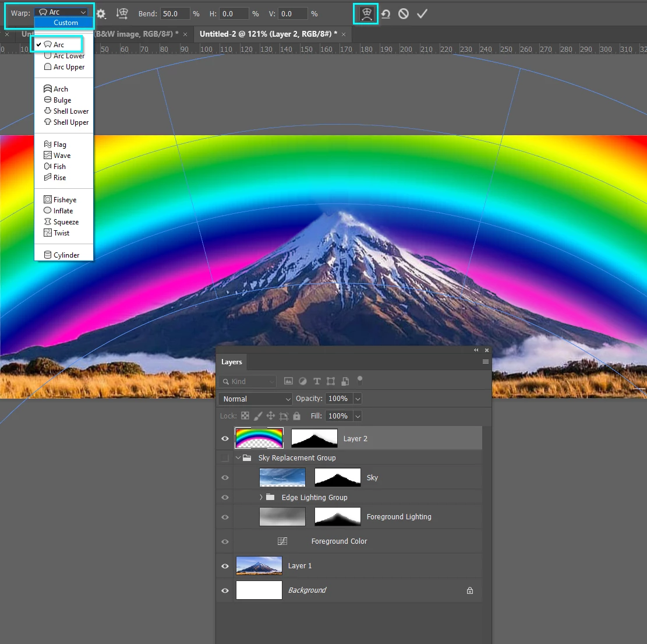Click the Layers panel tab
Image resolution: width=647 pixels, height=644 pixels.
click(231, 362)
